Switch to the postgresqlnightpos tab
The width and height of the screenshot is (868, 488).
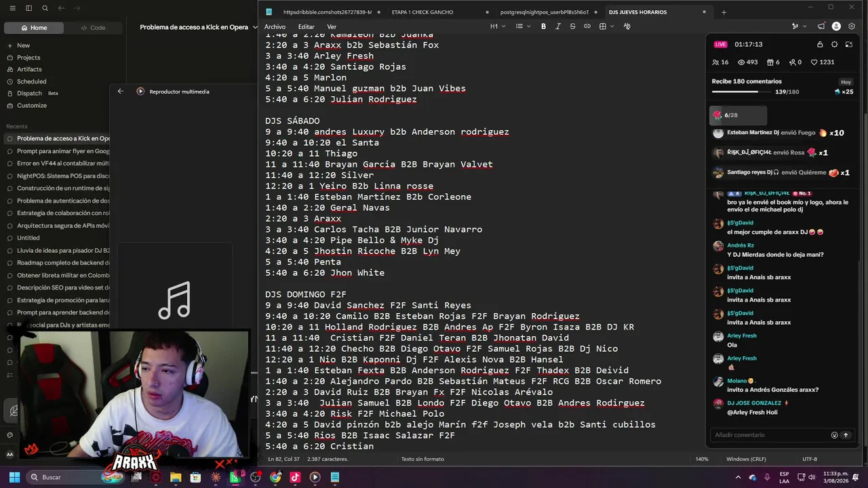click(545, 12)
